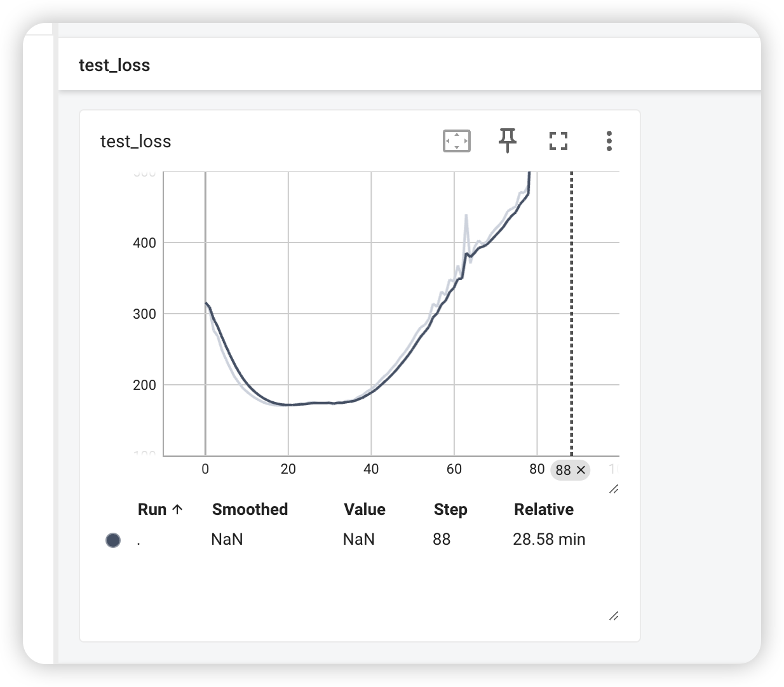
Task: Click the 28.58 min relative time cell
Action: (549, 539)
